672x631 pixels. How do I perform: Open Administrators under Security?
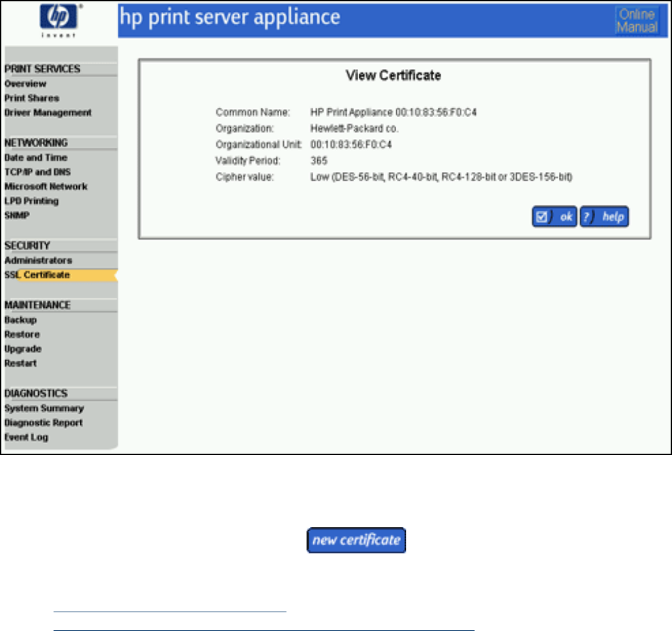tap(38, 260)
